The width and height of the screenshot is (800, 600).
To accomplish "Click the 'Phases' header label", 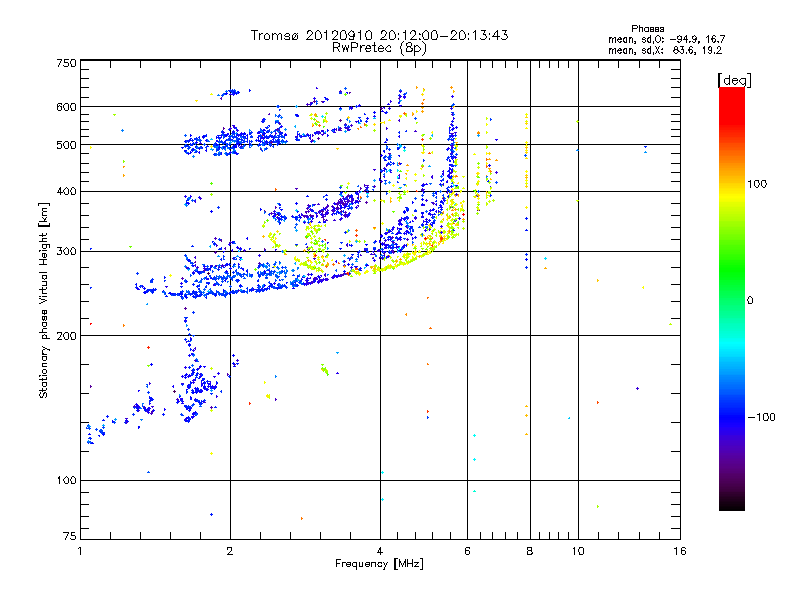I will pyautogui.click(x=647, y=29).
